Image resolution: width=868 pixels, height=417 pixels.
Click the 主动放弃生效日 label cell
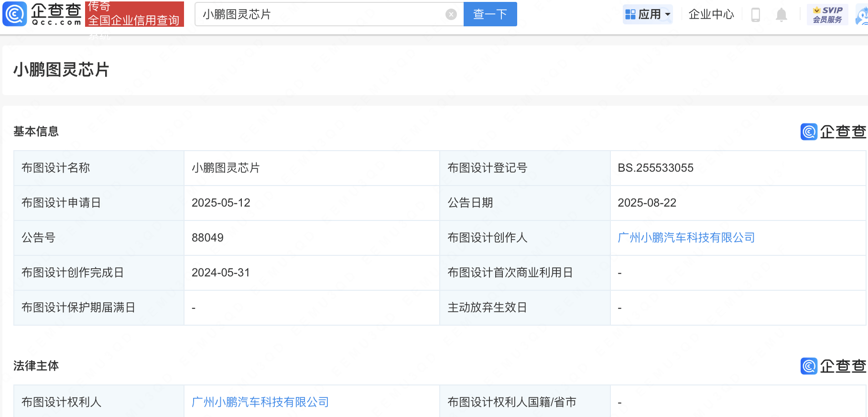[x=525, y=307]
